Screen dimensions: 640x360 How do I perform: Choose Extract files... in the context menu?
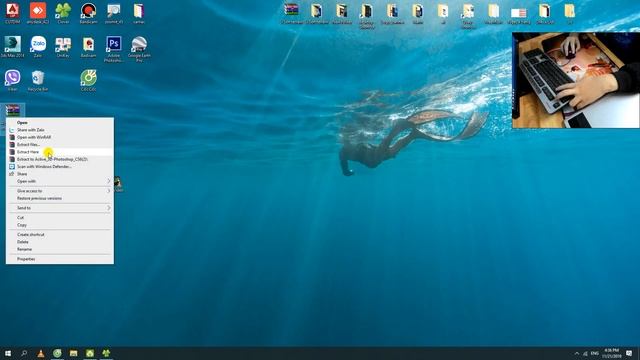(x=60, y=144)
